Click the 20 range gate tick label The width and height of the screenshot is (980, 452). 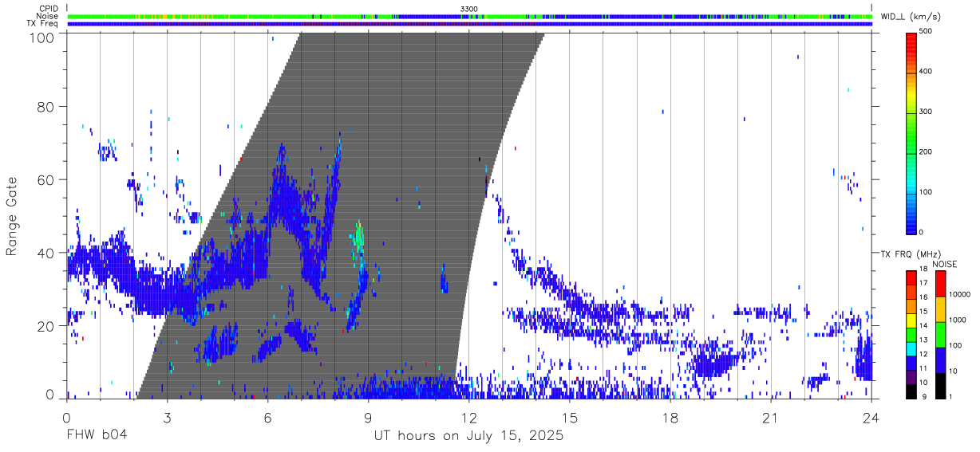coord(47,326)
